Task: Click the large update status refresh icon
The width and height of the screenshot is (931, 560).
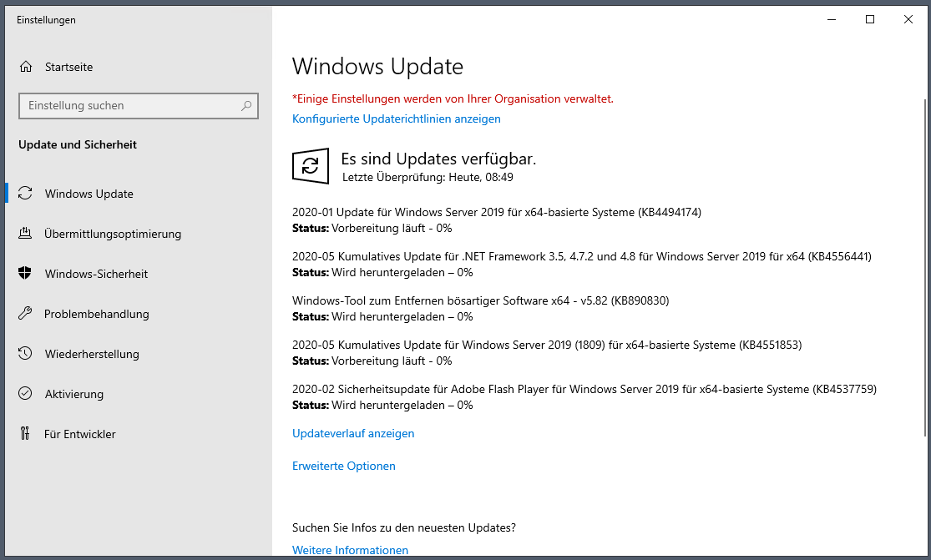Action: pos(311,165)
